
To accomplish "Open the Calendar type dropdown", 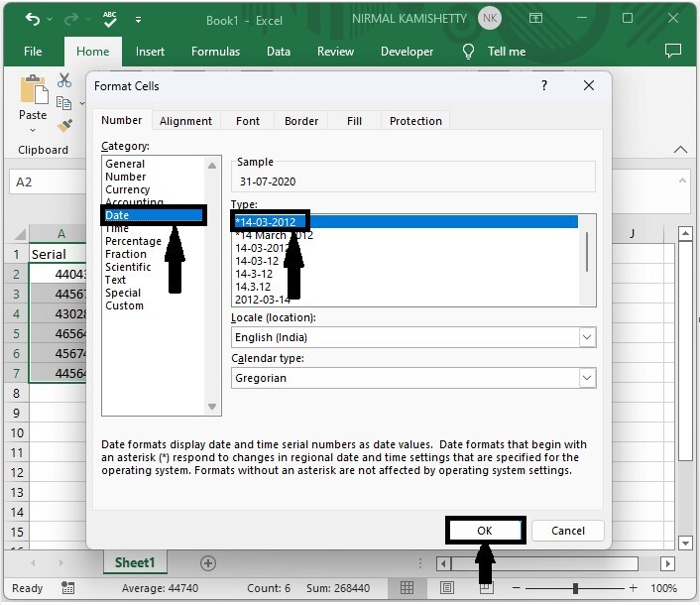I will [587, 378].
